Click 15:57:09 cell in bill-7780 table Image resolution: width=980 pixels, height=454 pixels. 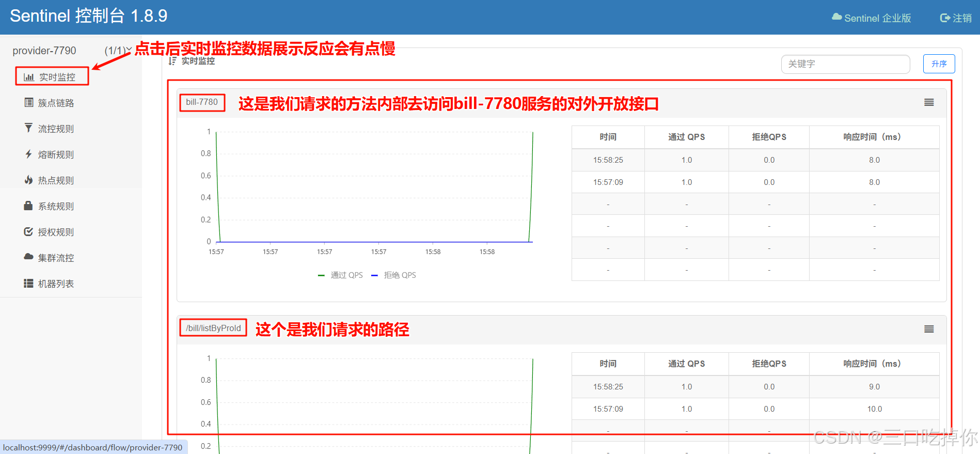(x=608, y=182)
